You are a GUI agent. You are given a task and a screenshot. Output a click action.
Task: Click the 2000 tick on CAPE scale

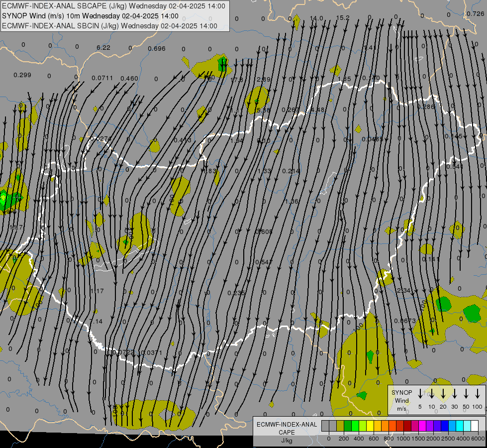click(x=433, y=439)
